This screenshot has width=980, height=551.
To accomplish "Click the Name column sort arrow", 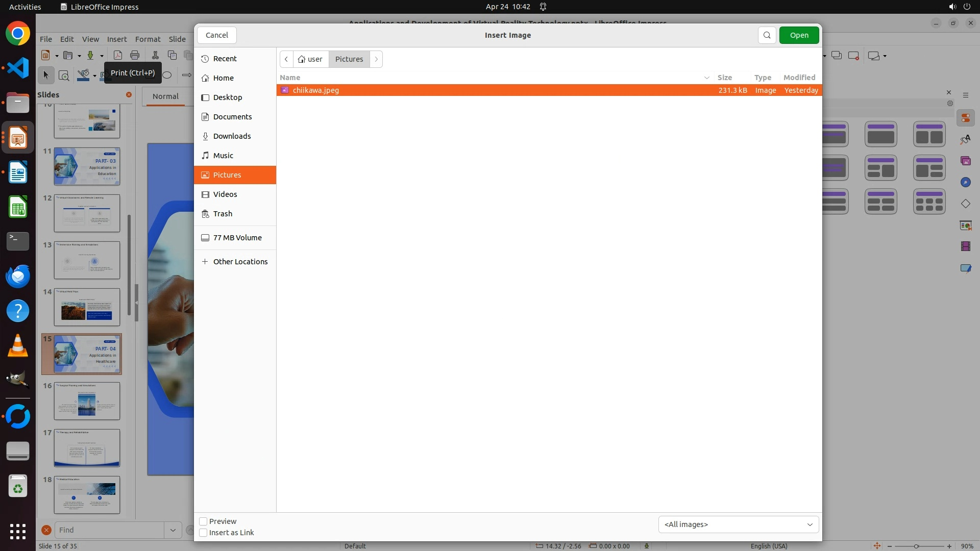I will [707, 78].
